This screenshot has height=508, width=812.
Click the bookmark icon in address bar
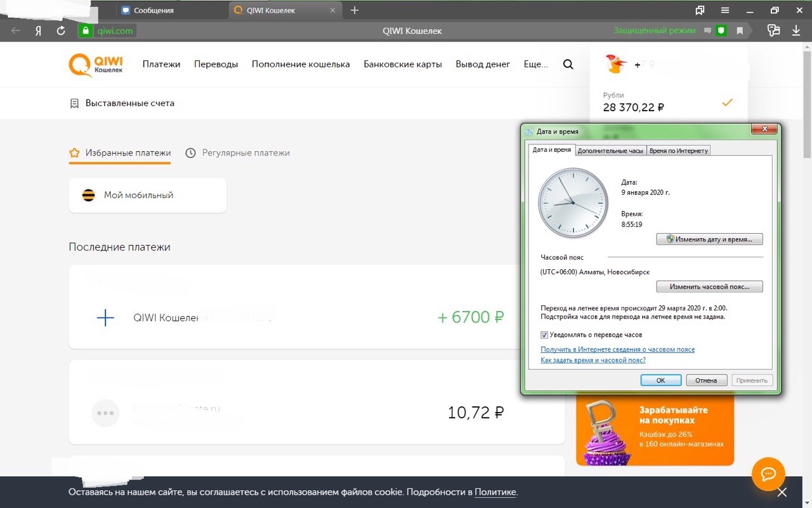coord(740,30)
